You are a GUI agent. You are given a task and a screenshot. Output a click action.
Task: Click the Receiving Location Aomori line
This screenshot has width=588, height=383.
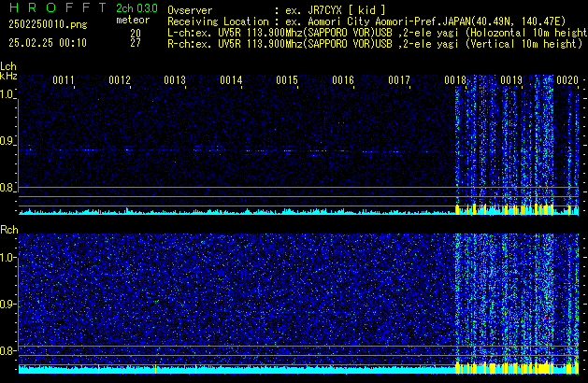click(x=366, y=21)
